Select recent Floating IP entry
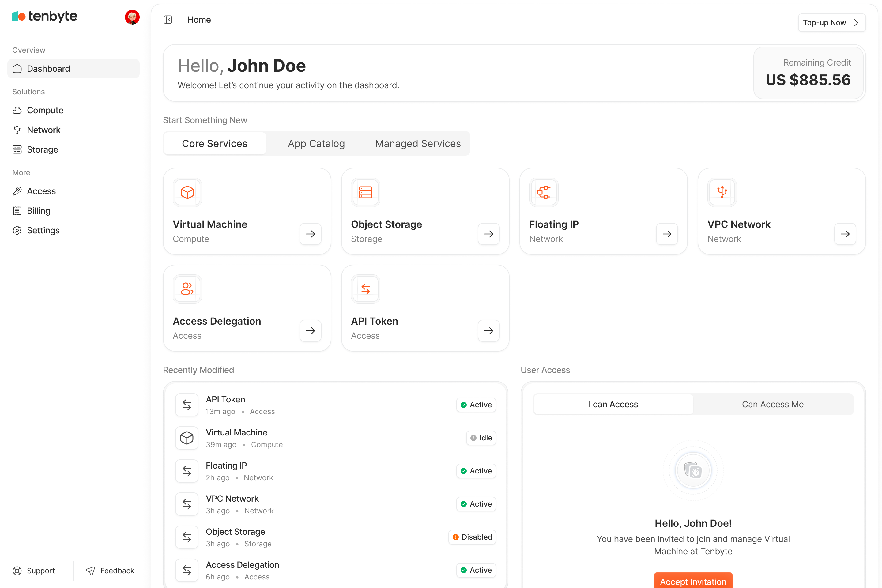Screen dimensions: 882x588 [x=226, y=466]
